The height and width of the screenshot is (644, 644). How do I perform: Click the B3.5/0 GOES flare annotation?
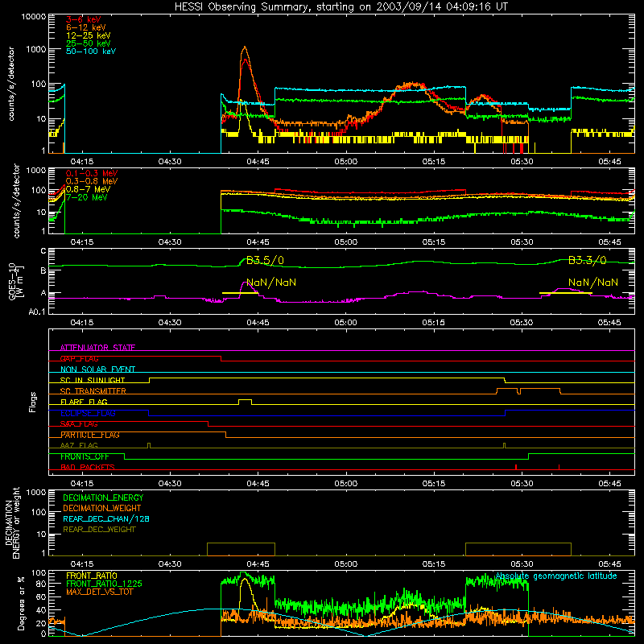point(265,260)
